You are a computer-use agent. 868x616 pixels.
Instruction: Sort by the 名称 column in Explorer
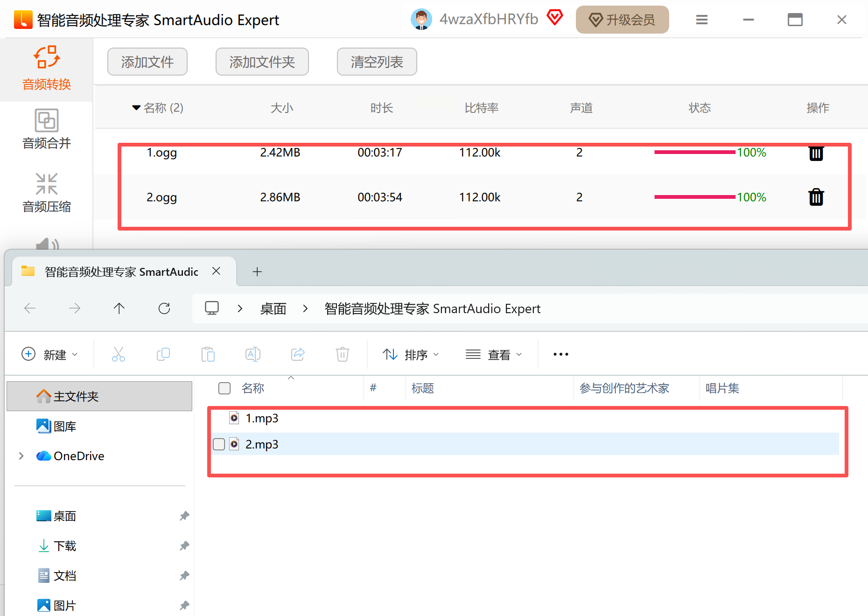click(x=253, y=388)
